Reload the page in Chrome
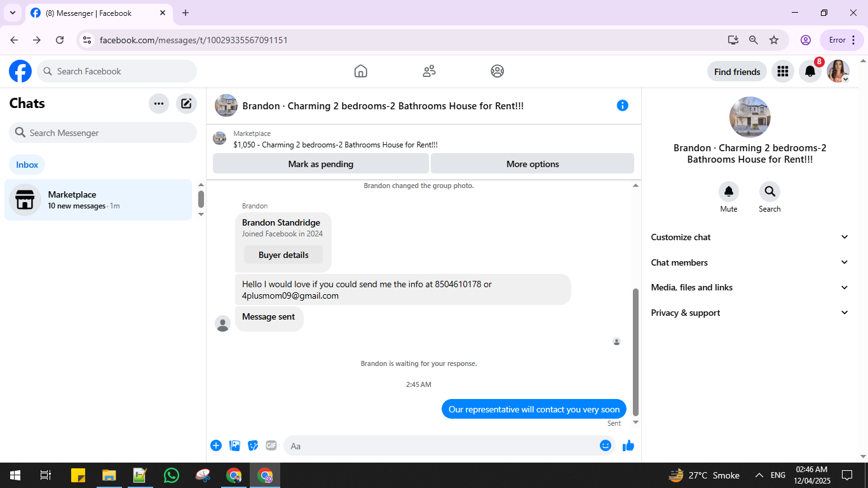Viewport: 868px width, 488px height. pos(60,40)
